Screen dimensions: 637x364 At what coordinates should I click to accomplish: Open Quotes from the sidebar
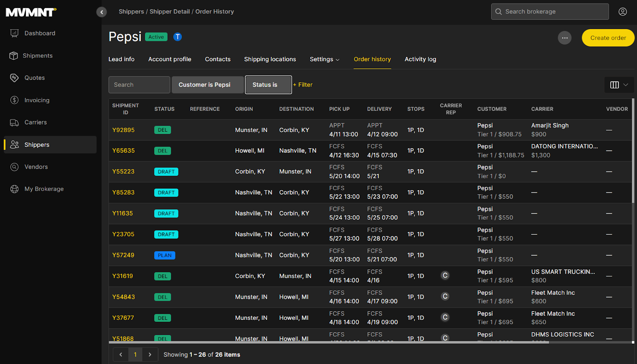(35, 78)
